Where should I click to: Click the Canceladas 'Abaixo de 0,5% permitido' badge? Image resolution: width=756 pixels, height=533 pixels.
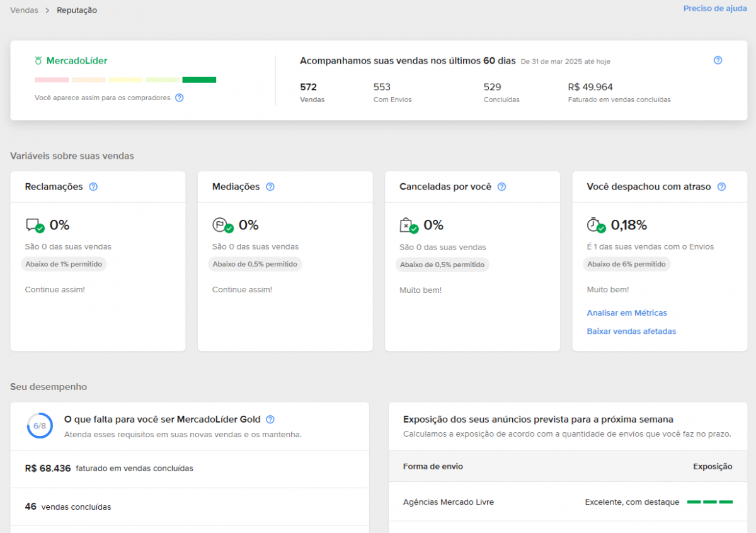click(442, 265)
